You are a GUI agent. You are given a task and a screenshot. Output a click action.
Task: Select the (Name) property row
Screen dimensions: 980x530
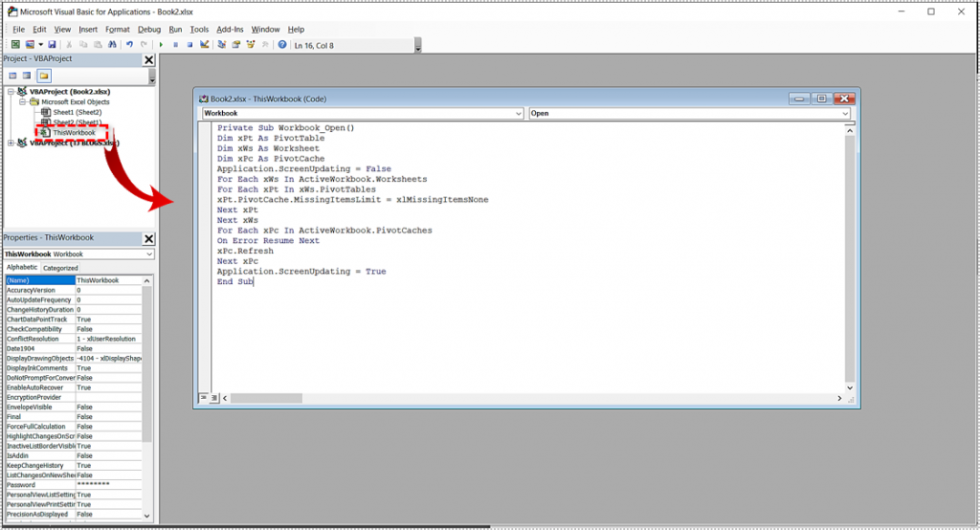(73, 280)
